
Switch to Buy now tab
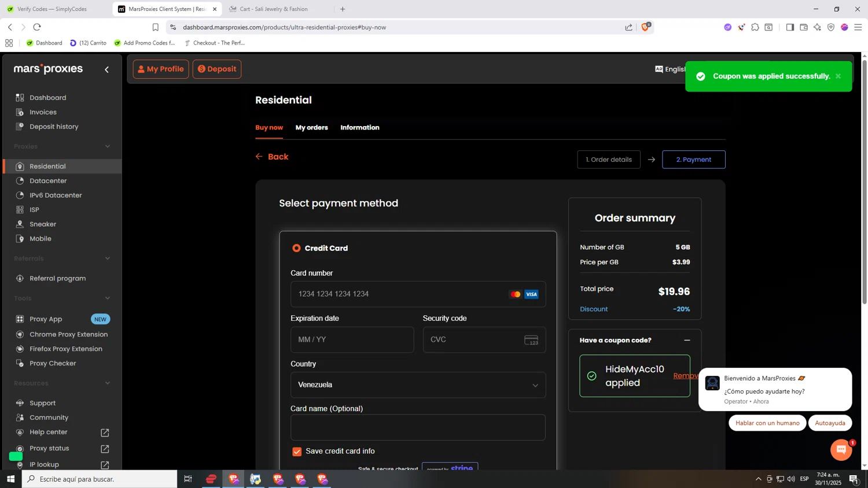269,128
